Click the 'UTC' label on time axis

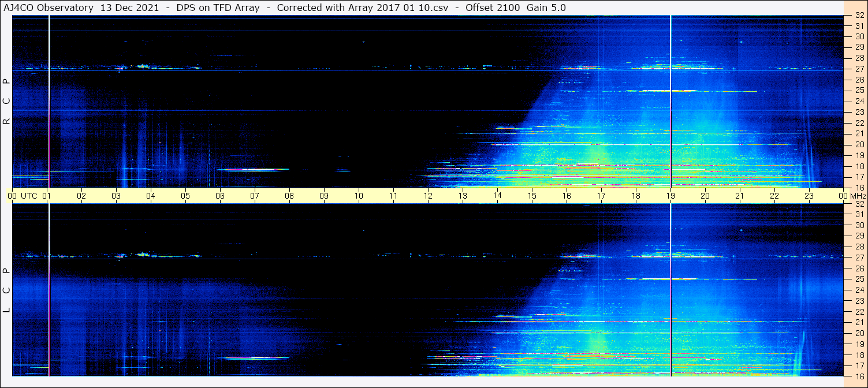coord(29,196)
